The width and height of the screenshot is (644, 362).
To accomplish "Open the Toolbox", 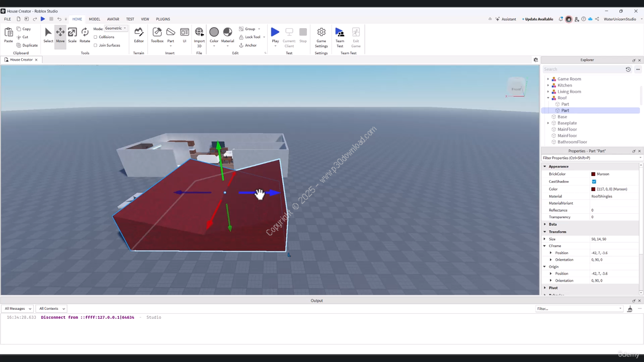I will (x=157, y=35).
